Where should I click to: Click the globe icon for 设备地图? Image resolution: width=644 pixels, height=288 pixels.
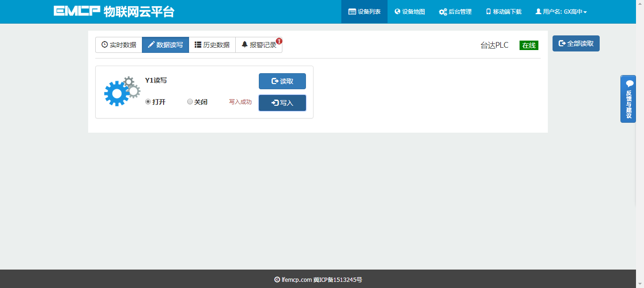tap(397, 11)
